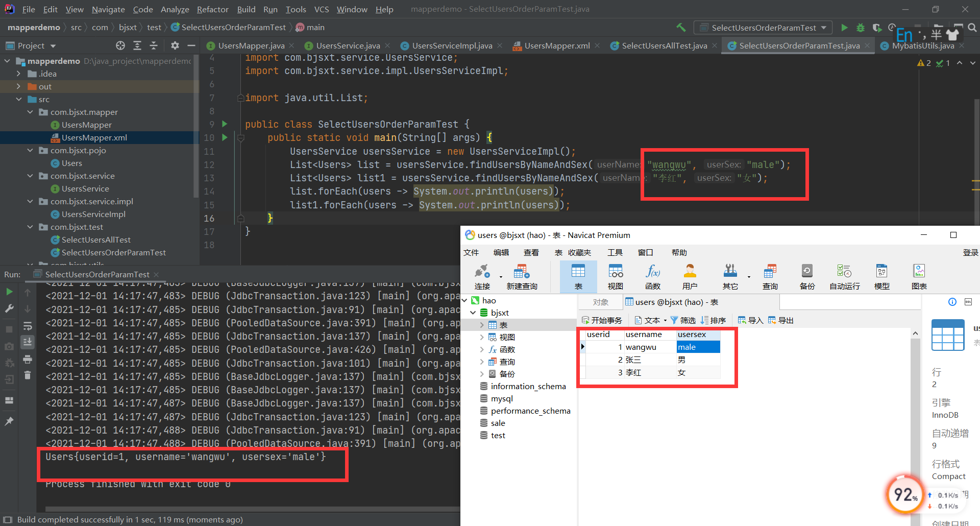Click 登录 login in Navicat
Screen dimensions: 980x526
click(x=970, y=252)
